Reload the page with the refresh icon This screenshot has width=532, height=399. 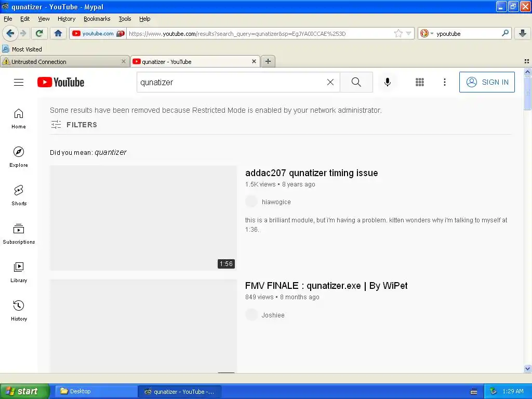[39, 33]
